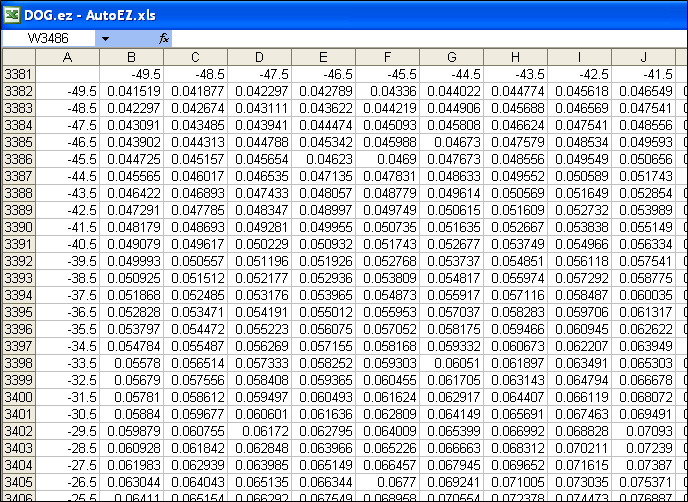Click cell E3386 with value 0.04623
The width and height of the screenshot is (688, 502).
[323, 159]
